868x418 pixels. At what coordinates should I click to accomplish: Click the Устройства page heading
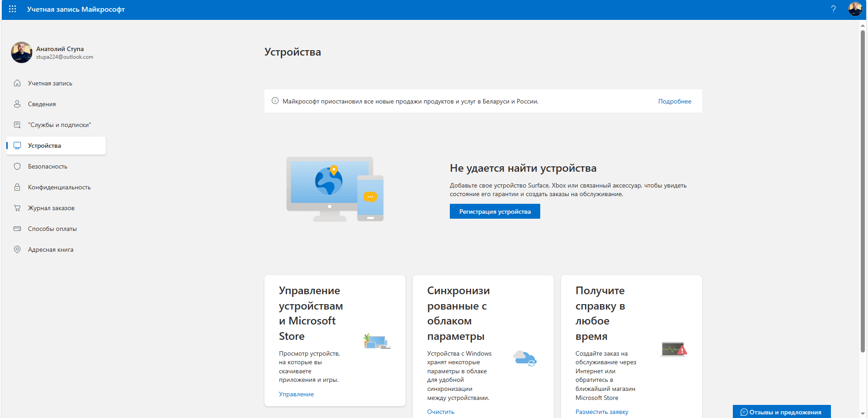click(292, 52)
